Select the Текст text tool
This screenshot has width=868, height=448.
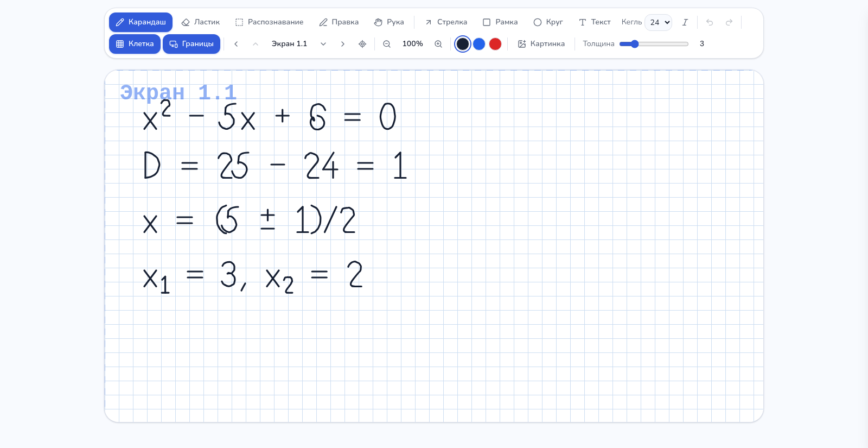pyautogui.click(x=595, y=22)
